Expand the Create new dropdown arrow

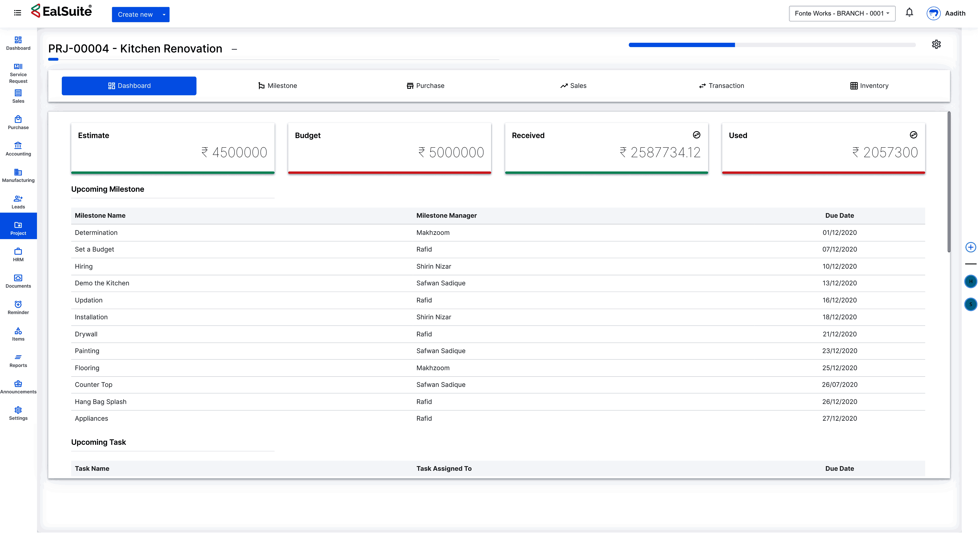click(x=164, y=14)
